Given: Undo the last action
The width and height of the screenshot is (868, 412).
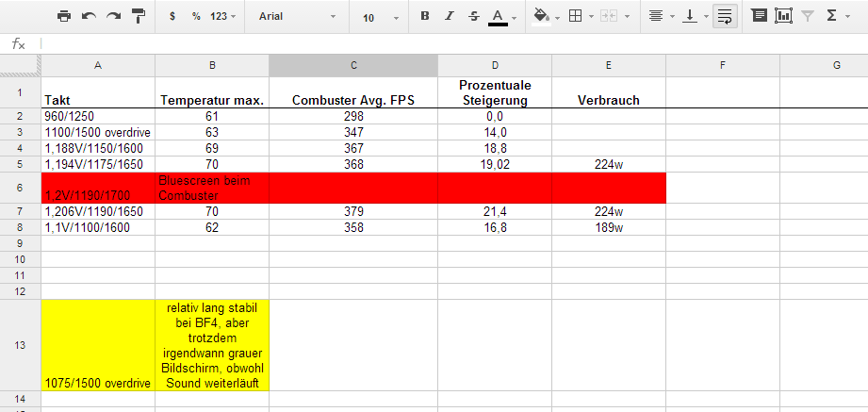Looking at the screenshot, I should point(89,16).
